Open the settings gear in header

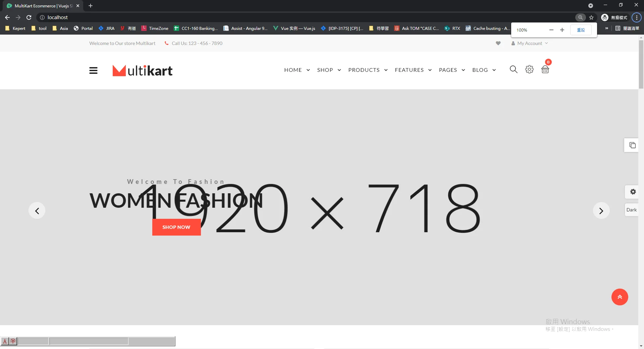pyautogui.click(x=529, y=69)
